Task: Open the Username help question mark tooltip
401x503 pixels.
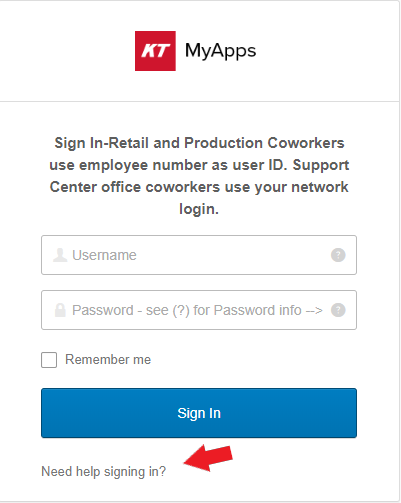Action: click(x=338, y=255)
